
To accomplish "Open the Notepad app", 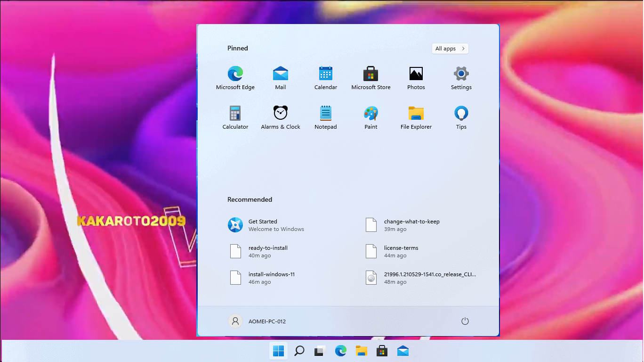I will pyautogui.click(x=326, y=117).
